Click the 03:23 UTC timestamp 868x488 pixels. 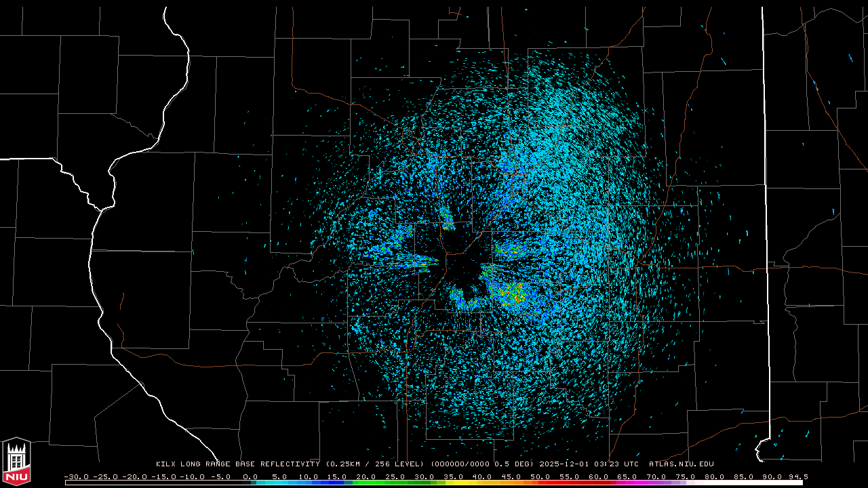point(623,464)
